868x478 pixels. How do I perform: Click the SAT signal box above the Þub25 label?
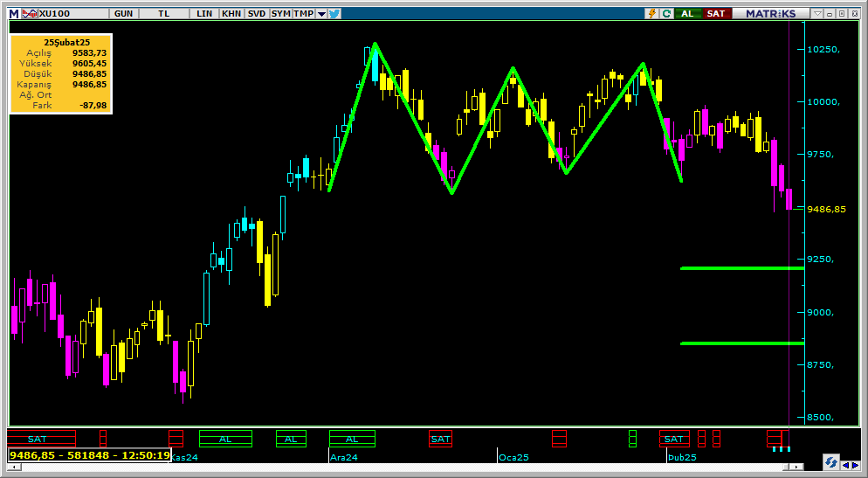point(674,439)
